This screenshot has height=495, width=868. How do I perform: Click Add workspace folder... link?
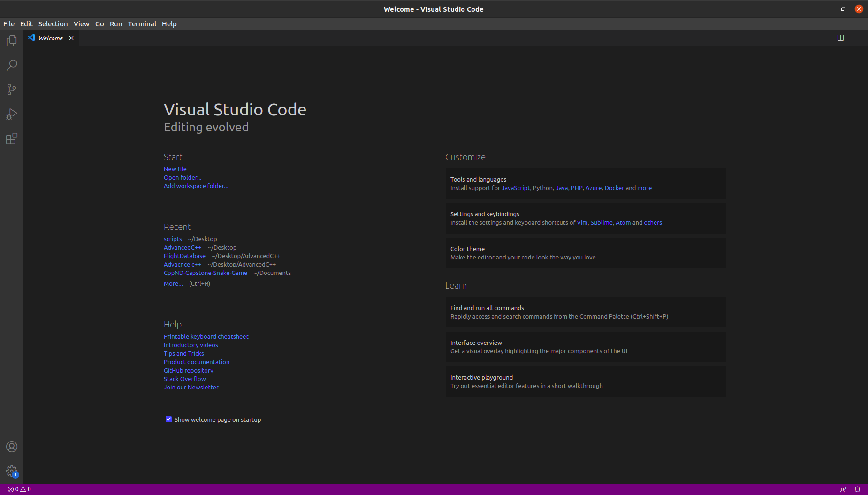coord(196,186)
